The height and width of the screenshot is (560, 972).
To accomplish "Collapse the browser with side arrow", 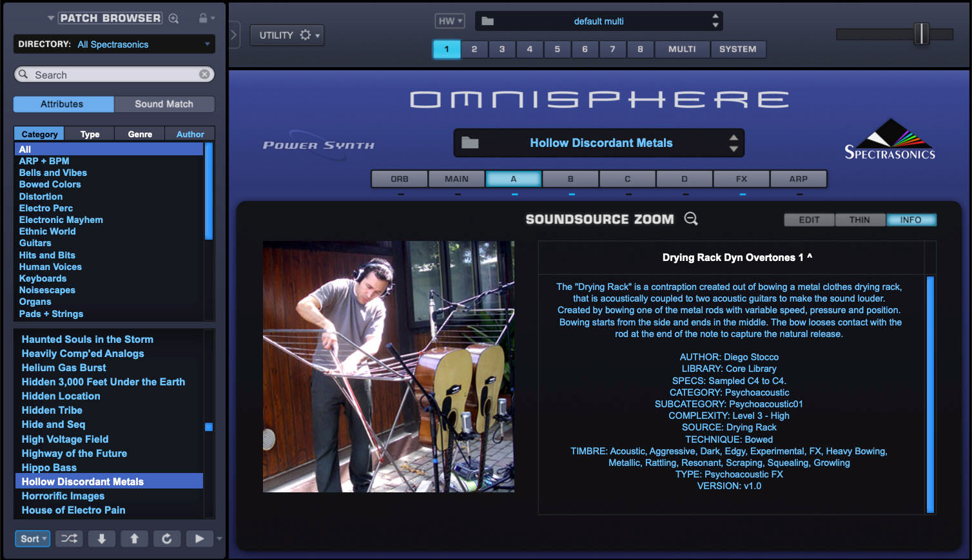I will coord(234,35).
